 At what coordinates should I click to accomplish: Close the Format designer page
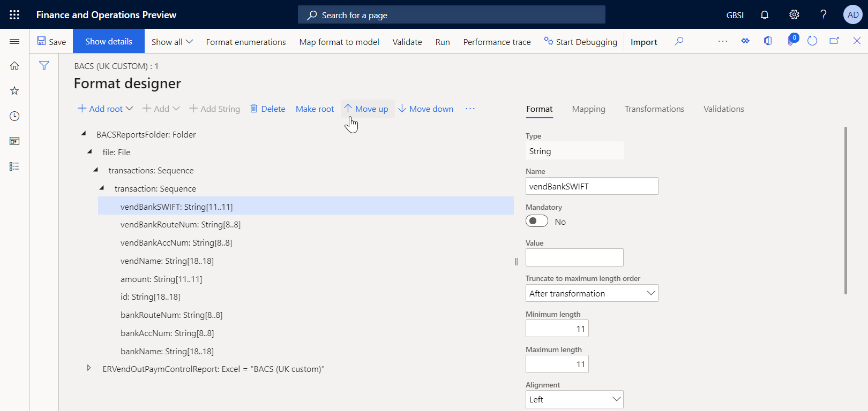pos(857,41)
